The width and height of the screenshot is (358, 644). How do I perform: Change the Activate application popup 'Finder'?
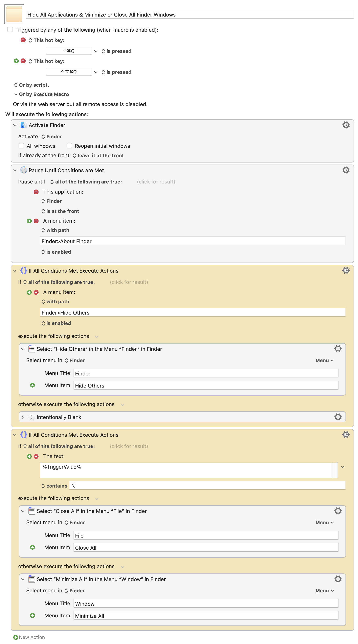(x=51, y=137)
